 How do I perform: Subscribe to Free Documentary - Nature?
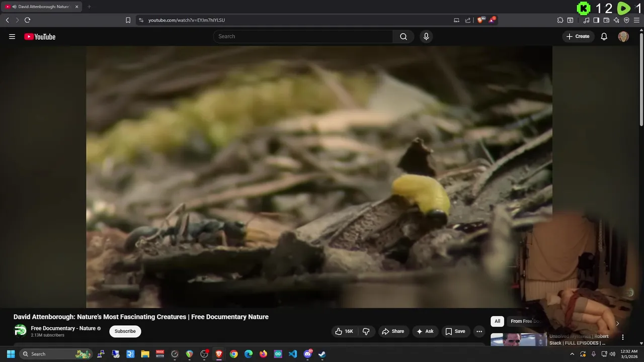125,331
